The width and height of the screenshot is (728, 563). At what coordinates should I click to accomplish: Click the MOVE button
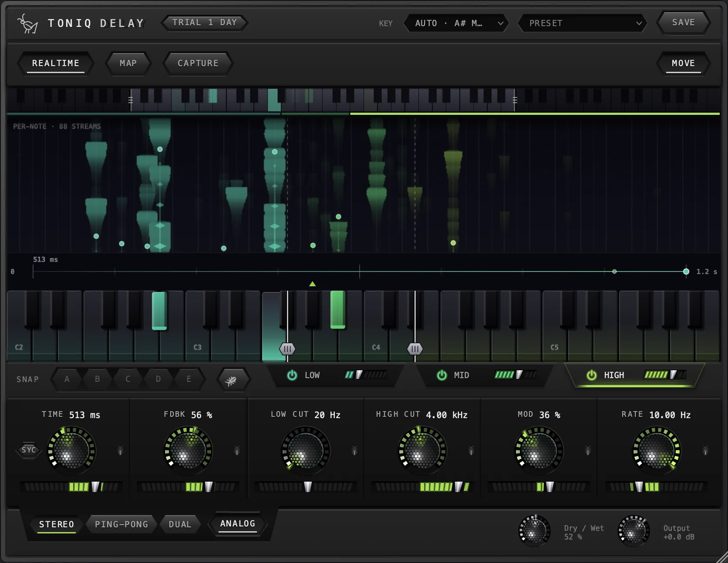point(684,64)
